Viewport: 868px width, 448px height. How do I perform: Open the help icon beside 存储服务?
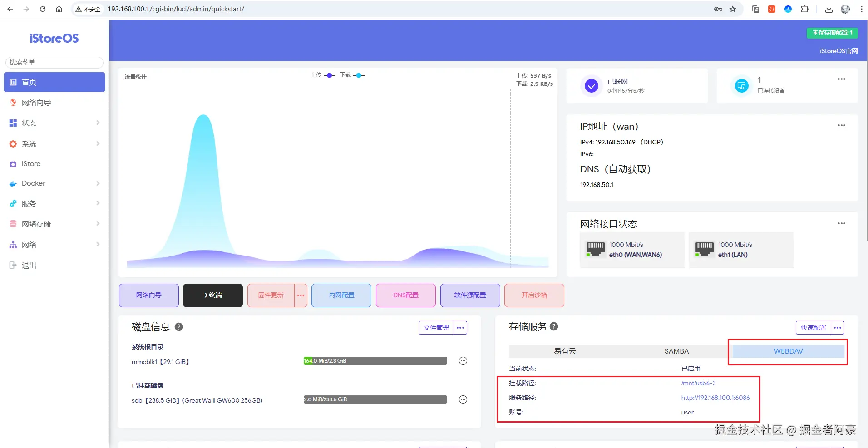pyautogui.click(x=554, y=326)
